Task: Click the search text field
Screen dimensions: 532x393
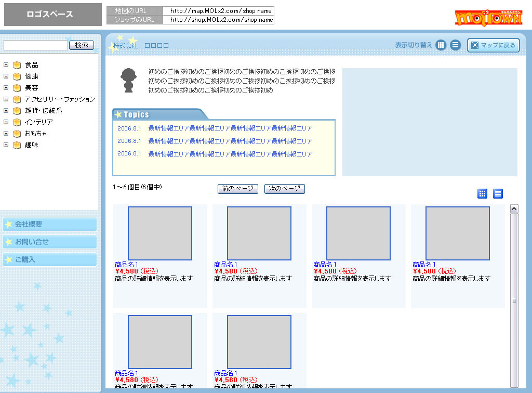Action: pyautogui.click(x=36, y=45)
